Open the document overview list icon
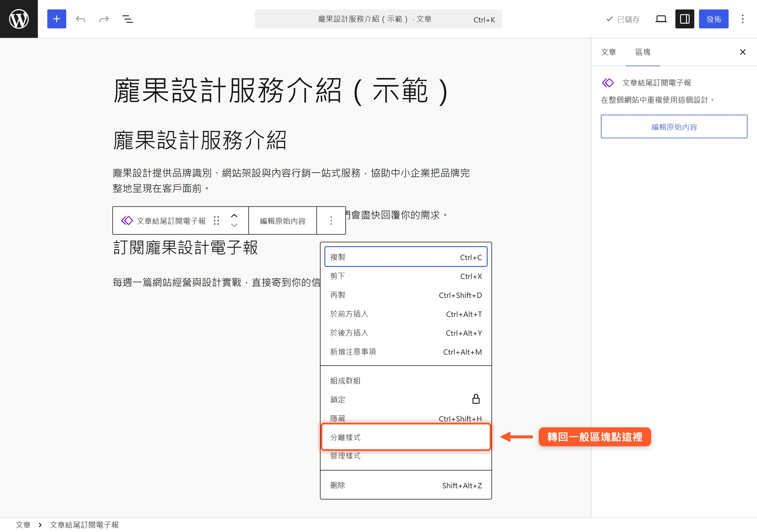The width and height of the screenshot is (757, 532). point(128,19)
